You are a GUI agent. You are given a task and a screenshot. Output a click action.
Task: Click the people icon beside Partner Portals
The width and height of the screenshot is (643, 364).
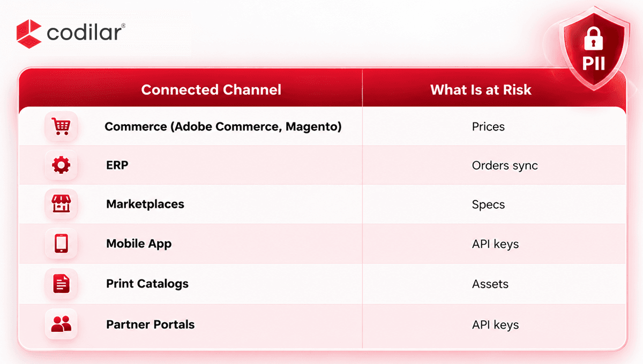[x=61, y=324]
